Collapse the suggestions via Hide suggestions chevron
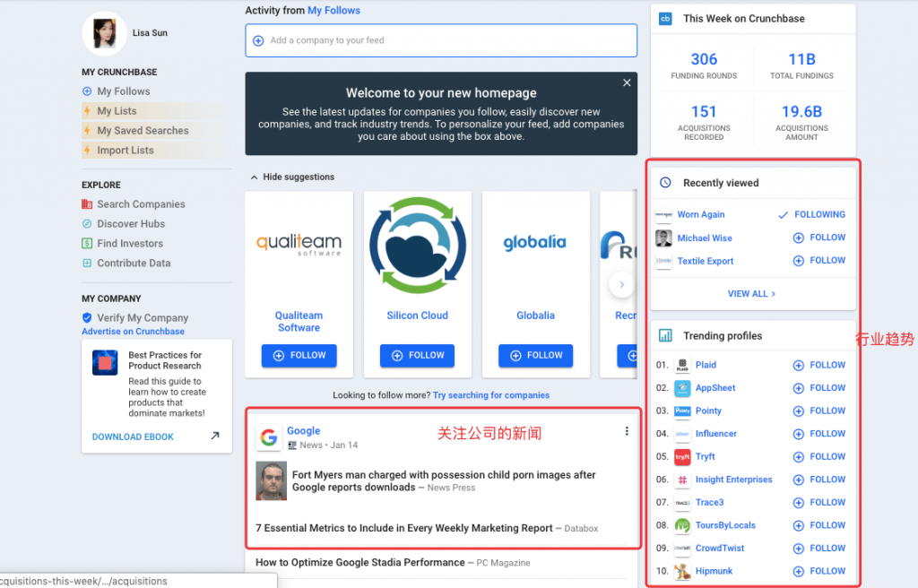Image resolution: width=918 pixels, height=588 pixels. coord(254,177)
